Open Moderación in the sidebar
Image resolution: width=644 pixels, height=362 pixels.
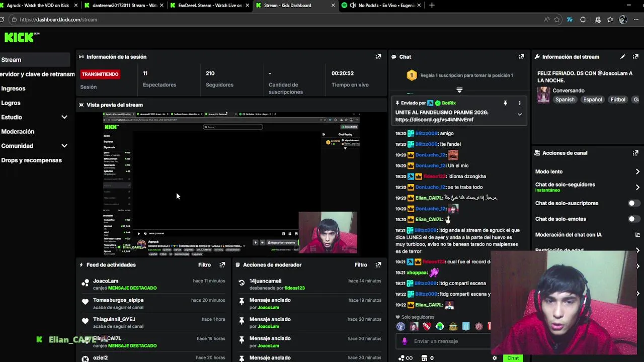(x=18, y=132)
